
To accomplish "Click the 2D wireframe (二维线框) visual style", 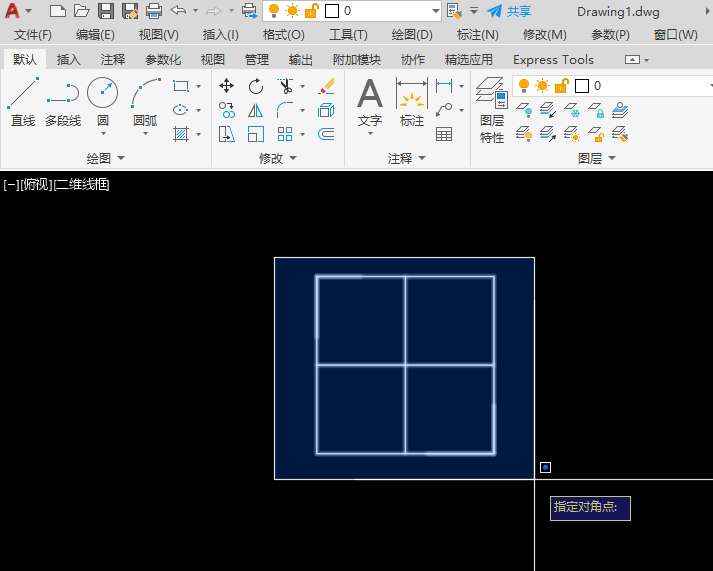I will pos(81,185).
